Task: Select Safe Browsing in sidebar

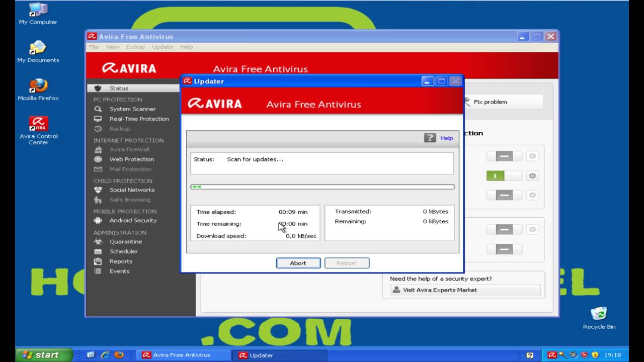Action: pos(130,200)
